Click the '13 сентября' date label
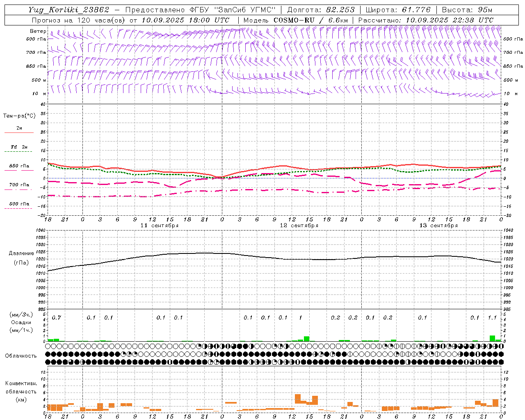This screenshot has width=525, height=420. (438, 226)
